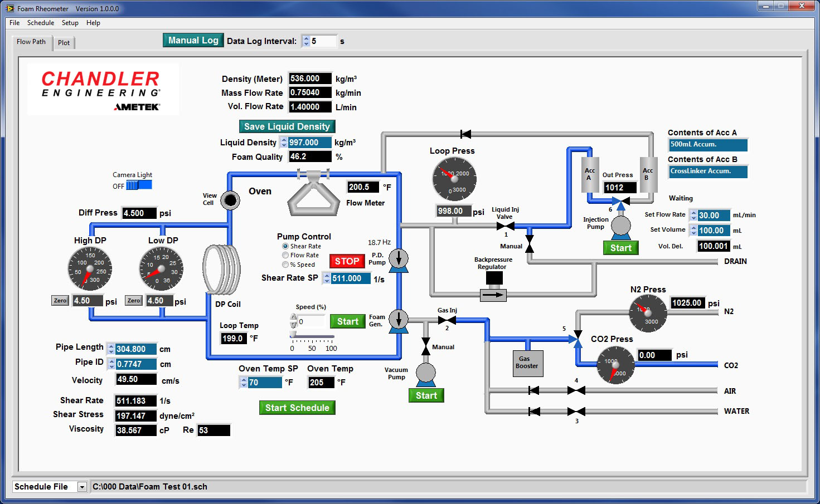
Task: Switch to the Plot tab
Action: [64, 43]
